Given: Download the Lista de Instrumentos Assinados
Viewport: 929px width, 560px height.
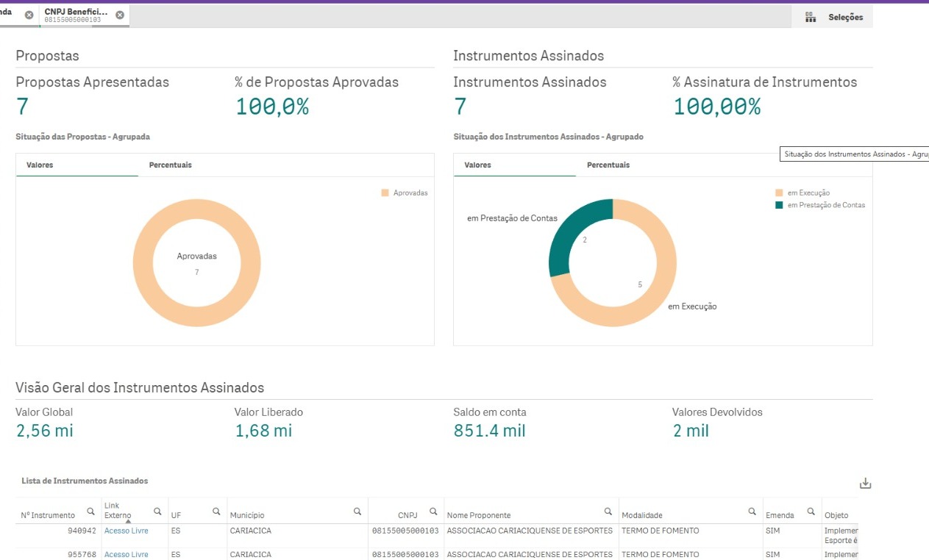Looking at the screenshot, I should (865, 483).
